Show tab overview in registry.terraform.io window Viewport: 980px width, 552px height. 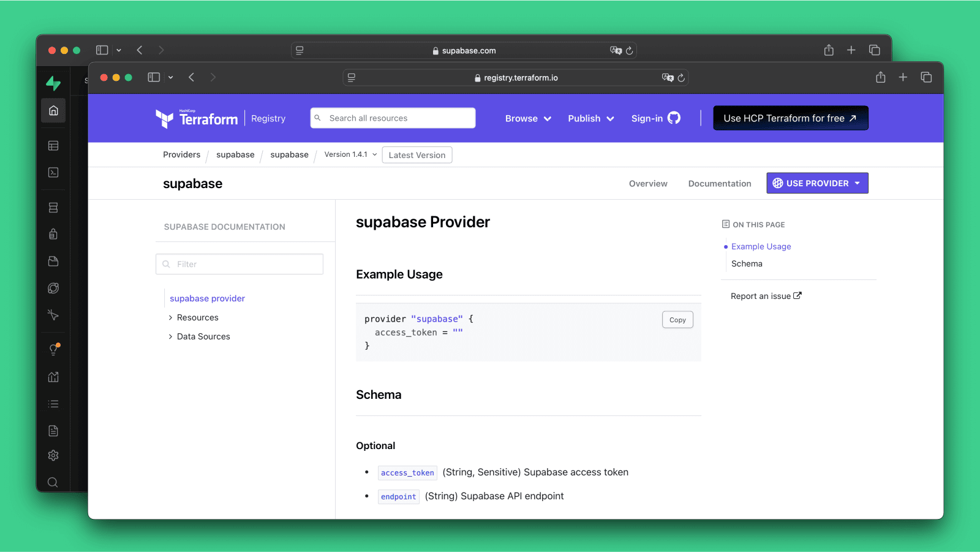(x=926, y=77)
